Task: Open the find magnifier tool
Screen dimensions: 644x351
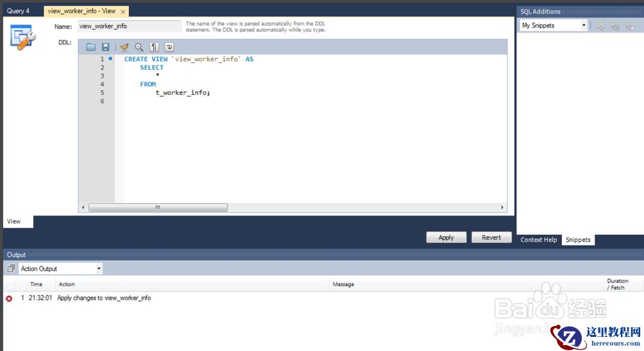Action: (x=139, y=47)
